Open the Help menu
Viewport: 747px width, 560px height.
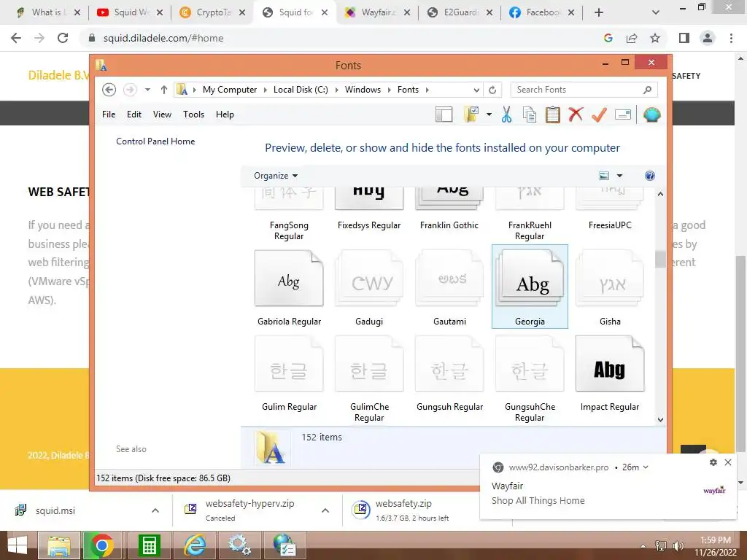coord(225,114)
